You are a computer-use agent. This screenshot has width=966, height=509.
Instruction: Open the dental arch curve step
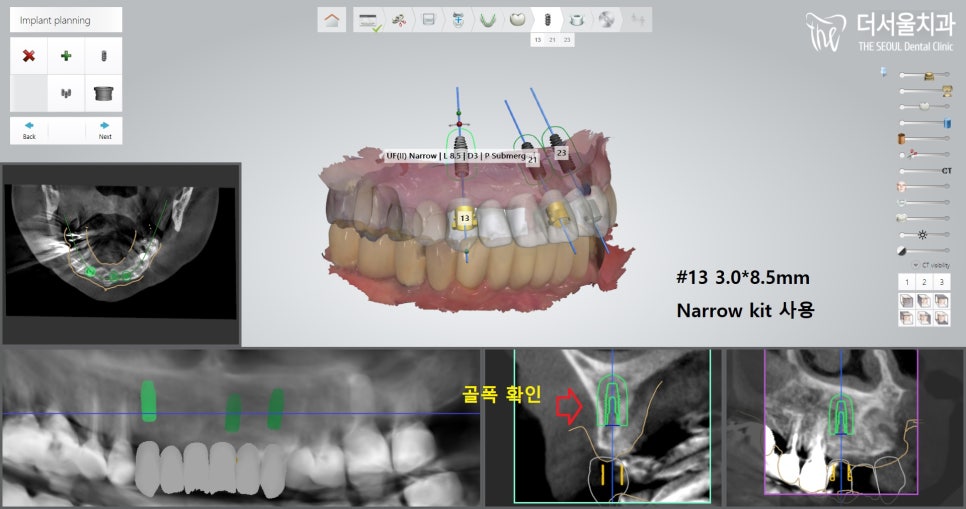pos(487,19)
